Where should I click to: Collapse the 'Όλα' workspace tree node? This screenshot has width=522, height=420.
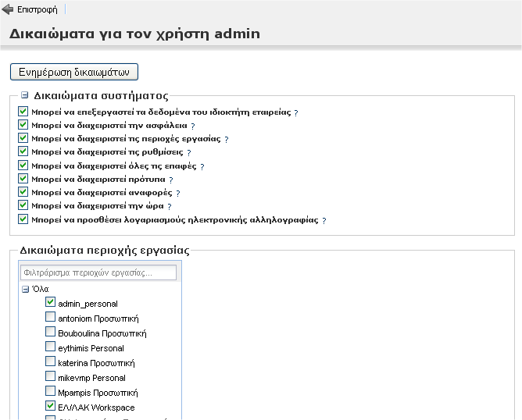(x=26, y=289)
